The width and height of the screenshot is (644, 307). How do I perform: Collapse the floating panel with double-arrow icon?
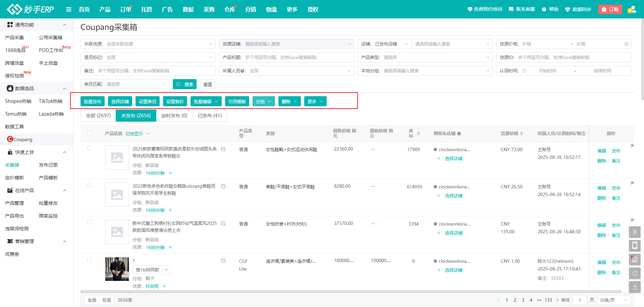pyautogui.click(x=634, y=232)
